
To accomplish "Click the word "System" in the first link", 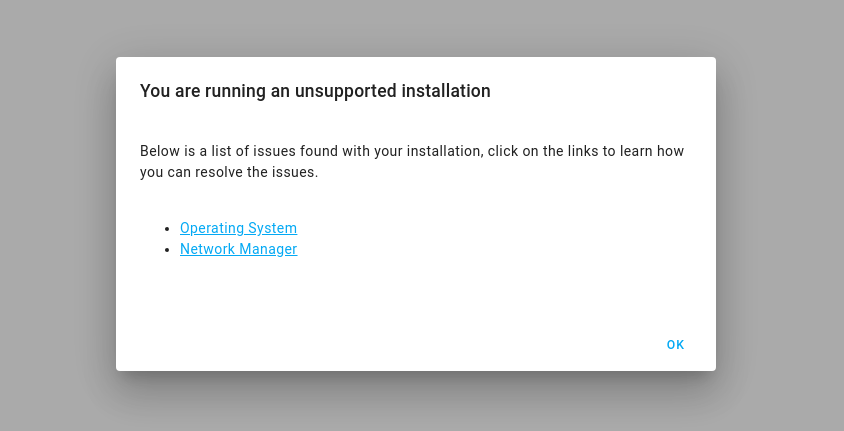I will pos(274,228).
